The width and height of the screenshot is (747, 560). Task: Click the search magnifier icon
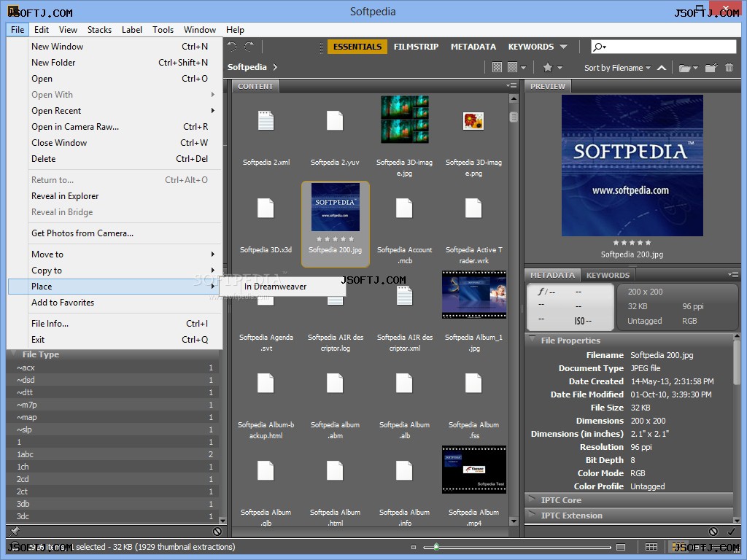[x=597, y=47]
